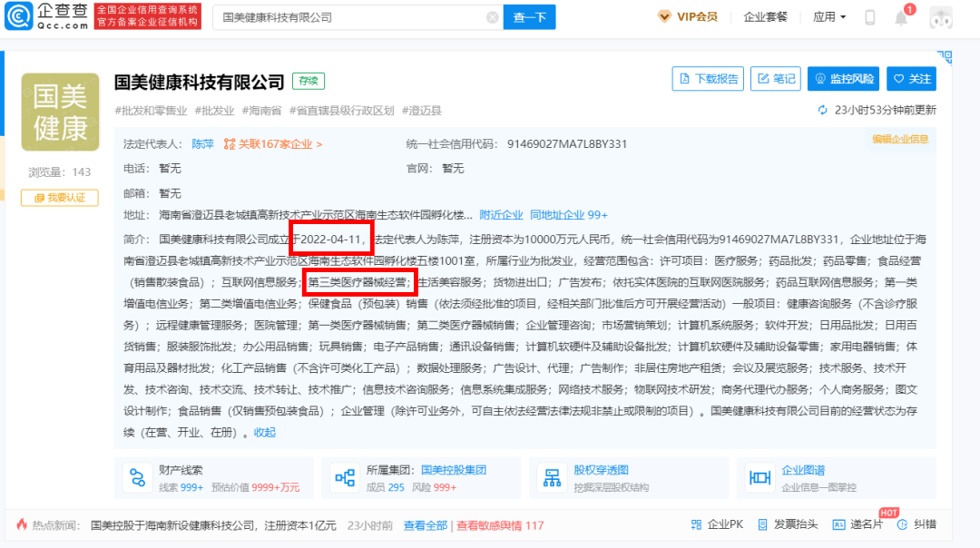The width and height of the screenshot is (980, 548).
Task: Click the 查一下 search button
Action: pyautogui.click(x=530, y=17)
